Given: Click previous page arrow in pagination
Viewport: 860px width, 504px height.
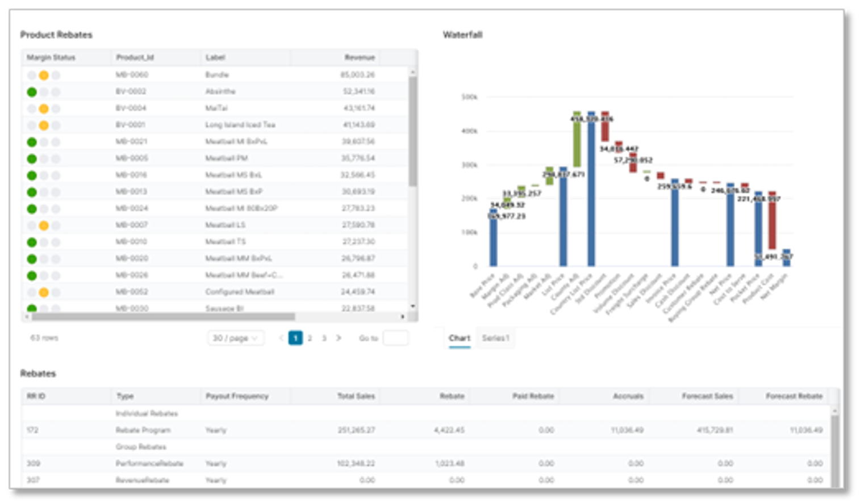Looking at the screenshot, I should click(281, 338).
